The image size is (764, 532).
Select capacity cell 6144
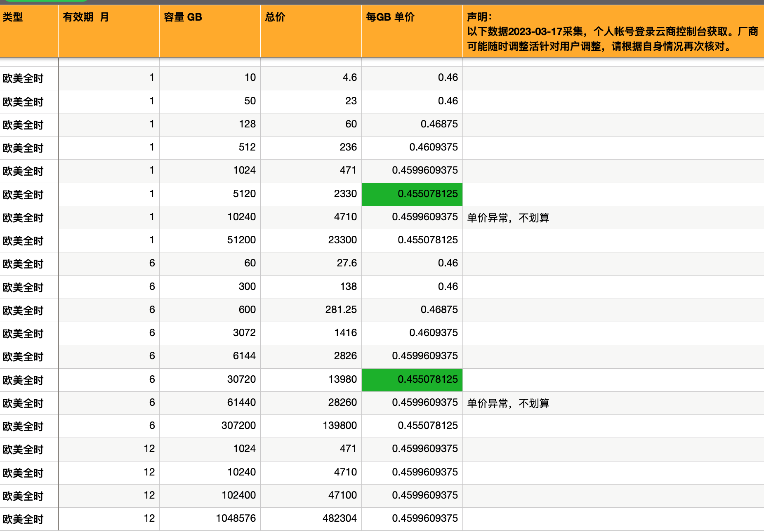(210, 357)
